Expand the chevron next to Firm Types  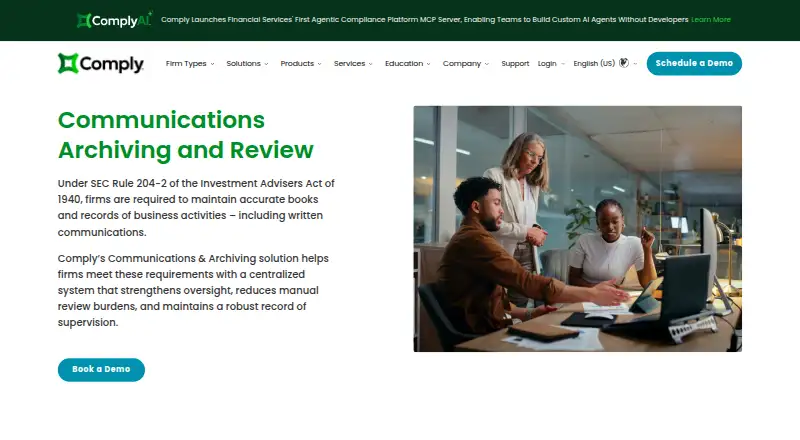pos(213,64)
